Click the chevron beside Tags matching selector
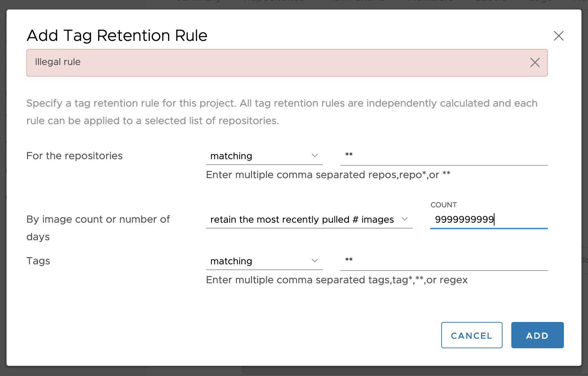This screenshot has width=588, height=376. click(x=315, y=261)
